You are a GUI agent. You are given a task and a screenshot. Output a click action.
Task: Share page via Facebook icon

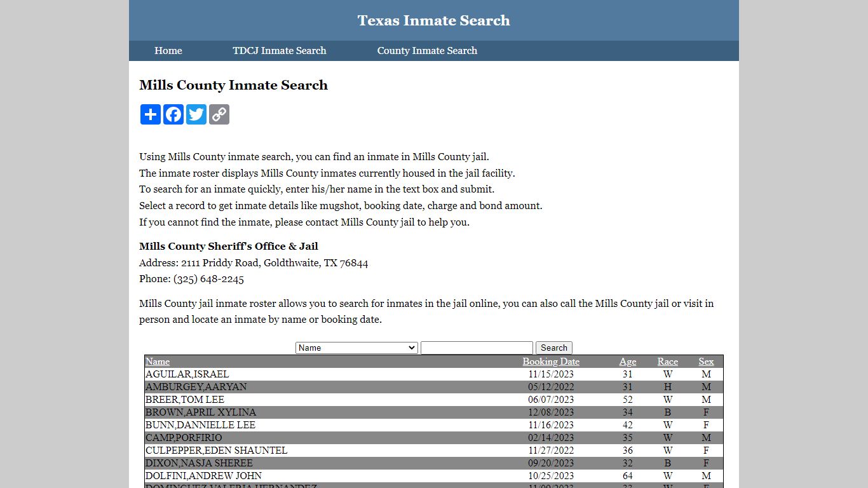pos(173,114)
